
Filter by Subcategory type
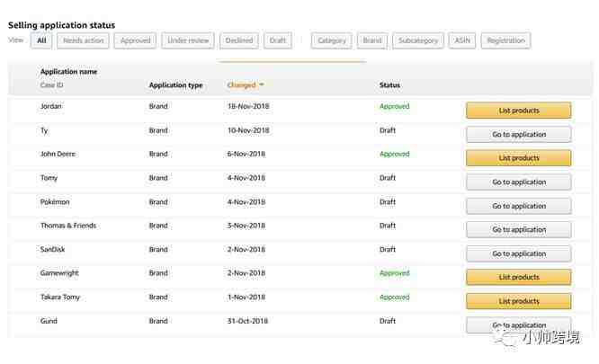coord(418,40)
